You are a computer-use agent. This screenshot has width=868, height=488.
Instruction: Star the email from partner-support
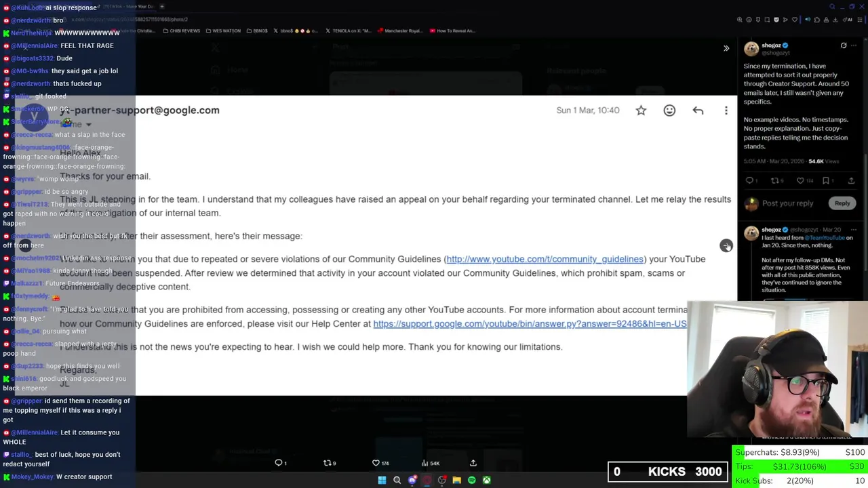pyautogui.click(x=641, y=110)
